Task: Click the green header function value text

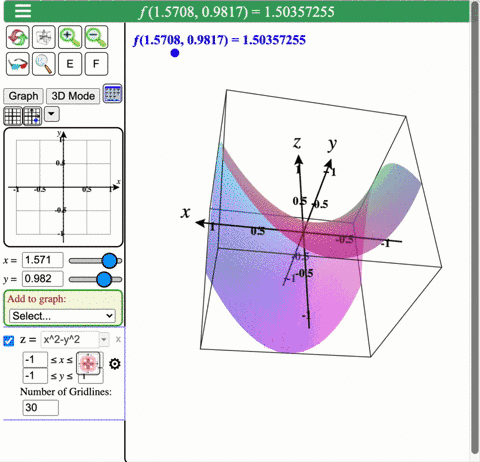Action: 237,12
